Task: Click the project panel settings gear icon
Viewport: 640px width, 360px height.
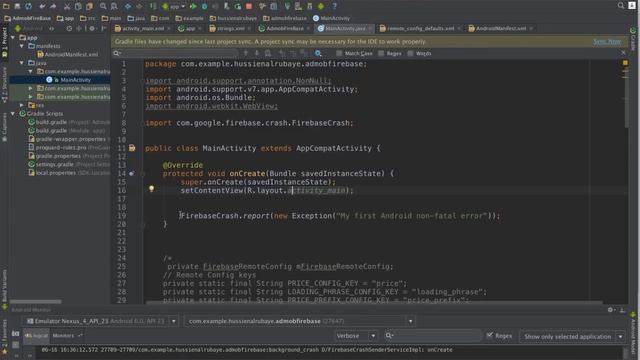Action: pos(92,29)
